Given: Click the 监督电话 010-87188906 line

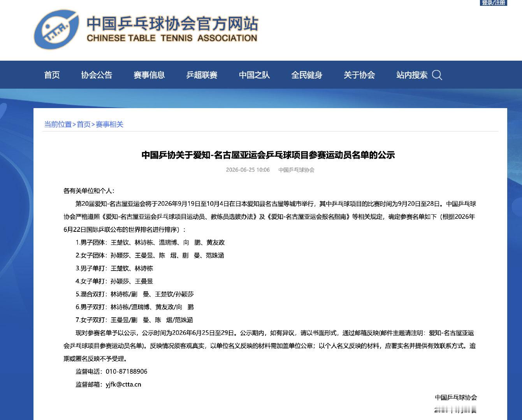Looking at the screenshot, I should tap(111, 371).
